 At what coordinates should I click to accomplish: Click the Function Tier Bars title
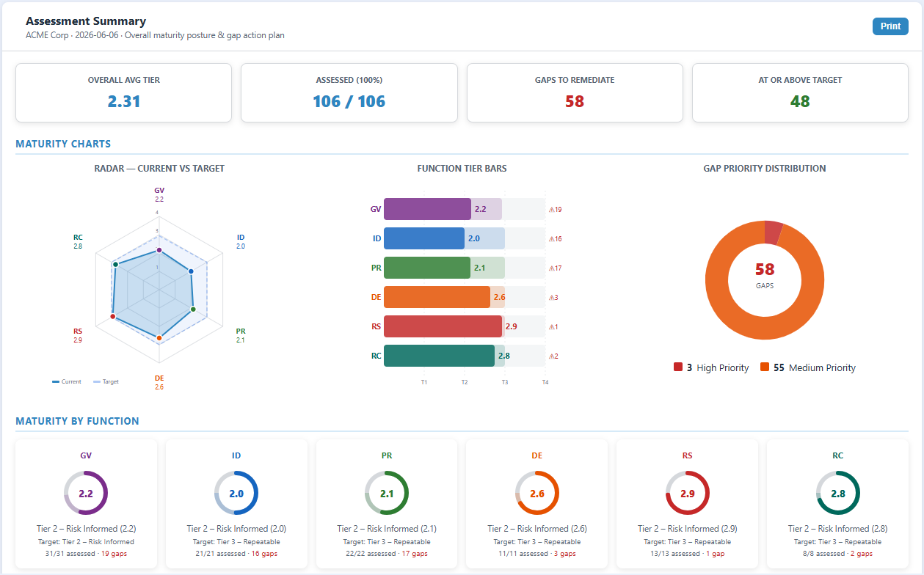[x=462, y=169]
